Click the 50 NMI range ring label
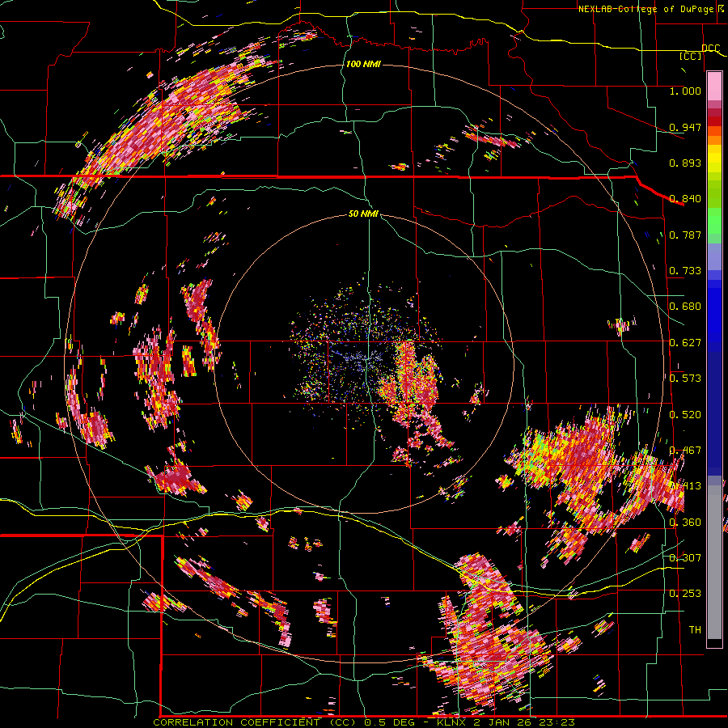Image resolution: width=728 pixels, height=728 pixels. (363, 214)
